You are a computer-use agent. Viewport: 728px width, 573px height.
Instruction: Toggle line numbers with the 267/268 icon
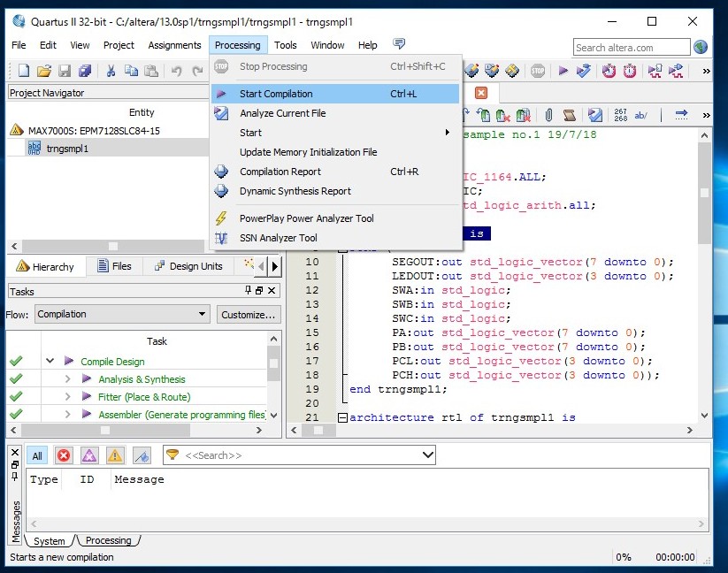620,115
